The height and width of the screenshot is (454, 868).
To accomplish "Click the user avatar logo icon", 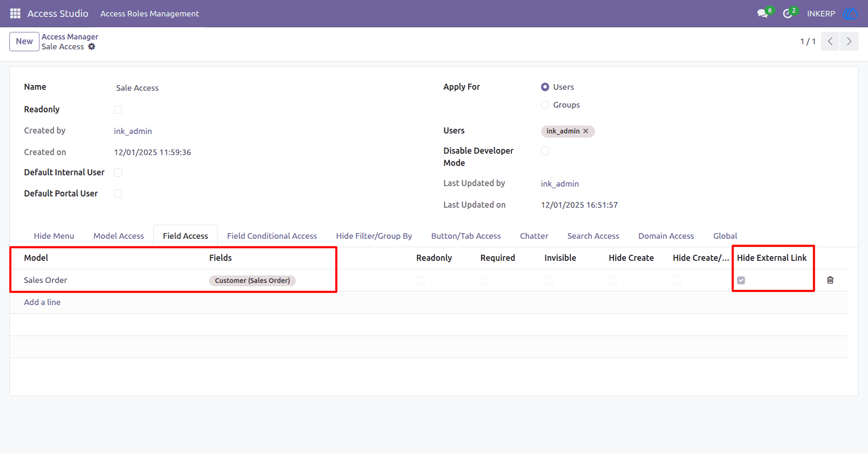I will click(x=851, y=14).
